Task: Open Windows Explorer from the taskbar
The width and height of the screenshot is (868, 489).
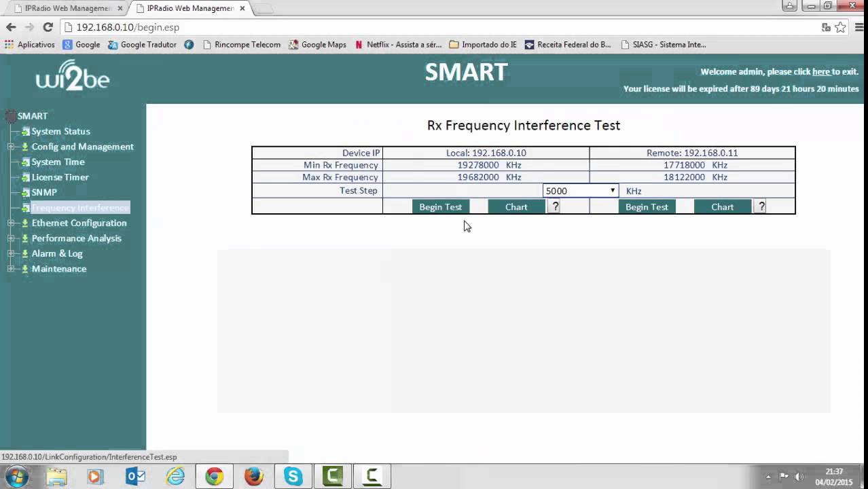Action: click(57, 477)
